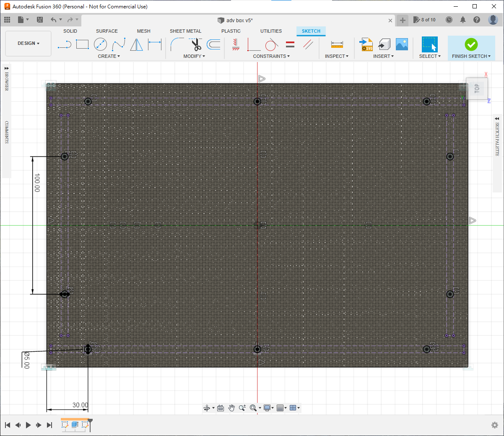Select the Line tool in Create
Screen dimensions: 504x436
[64, 44]
